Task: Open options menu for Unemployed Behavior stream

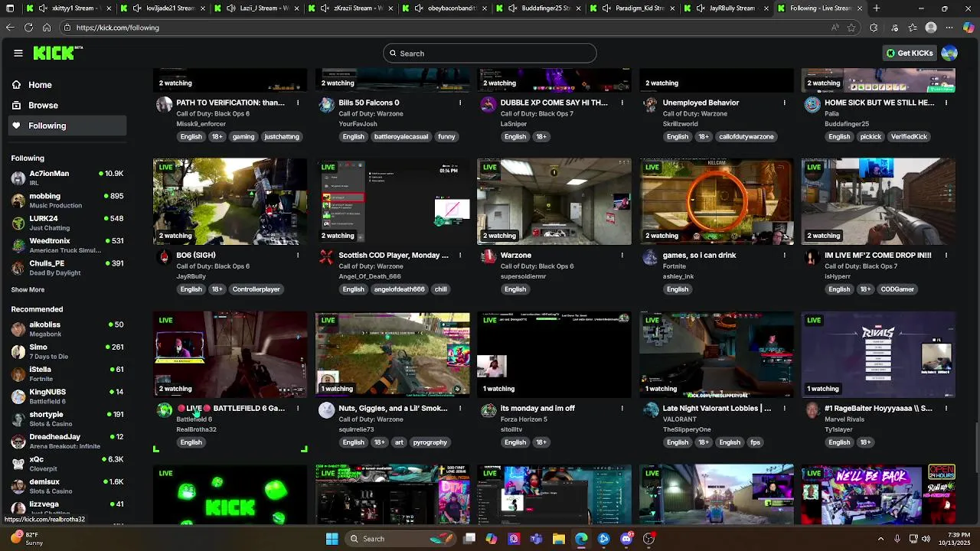Action: [784, 103]
